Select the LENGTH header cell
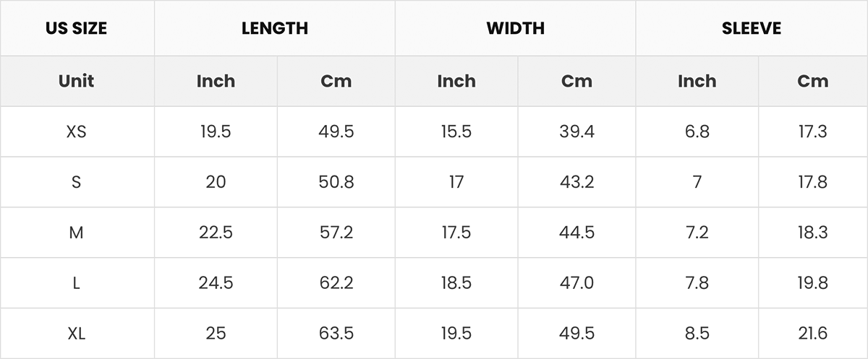 click(275, 28)
